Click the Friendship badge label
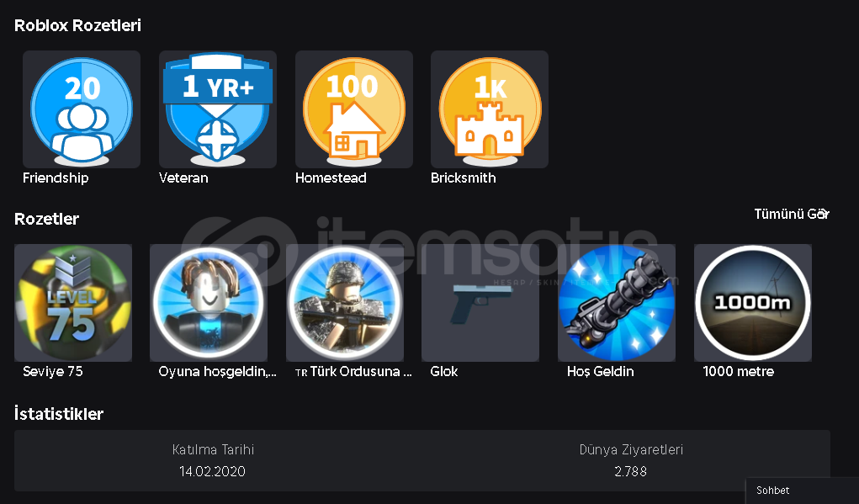The height and width of the screenshot is (504, 859). pyautogui.click(x=56, y=178)
